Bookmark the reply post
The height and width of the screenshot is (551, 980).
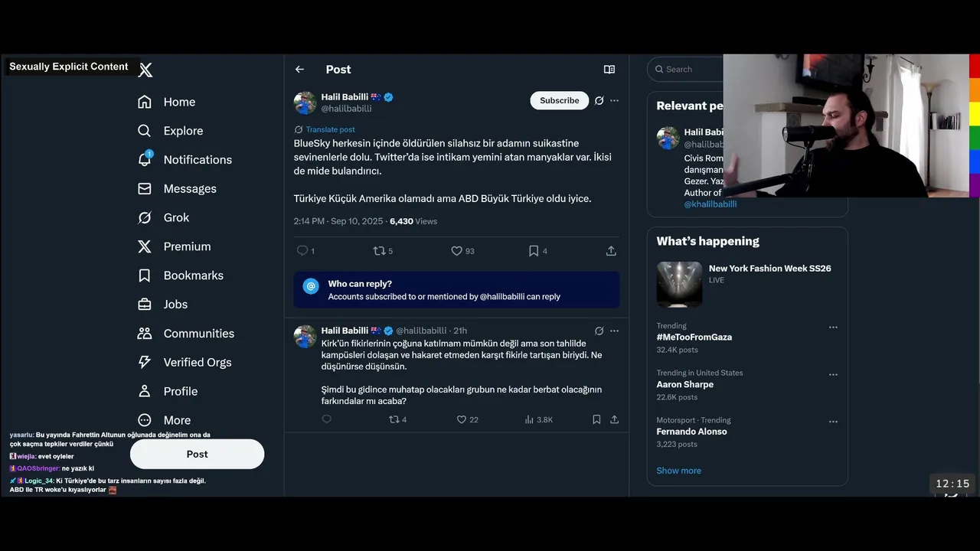click(x=596, y=419)
